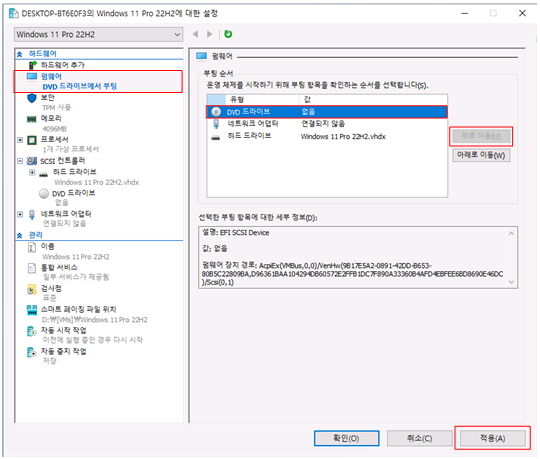Click 설명: EFI SCSI Device text
The height and width of the screenshot is (459, 540).
[x=236, y=233]
